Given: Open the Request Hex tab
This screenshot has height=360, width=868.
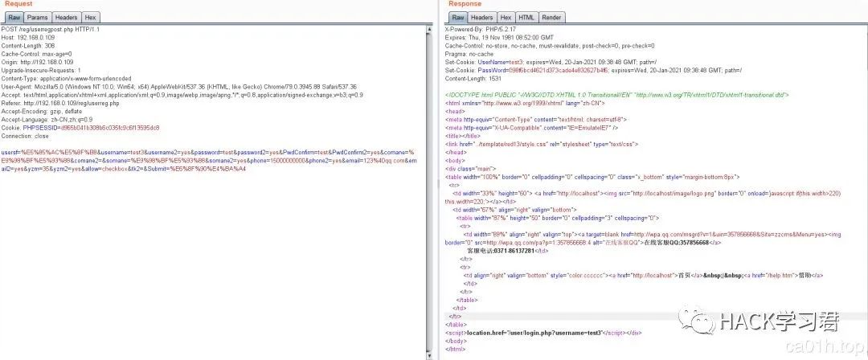Looking at the screenshot, I should 90,18.
